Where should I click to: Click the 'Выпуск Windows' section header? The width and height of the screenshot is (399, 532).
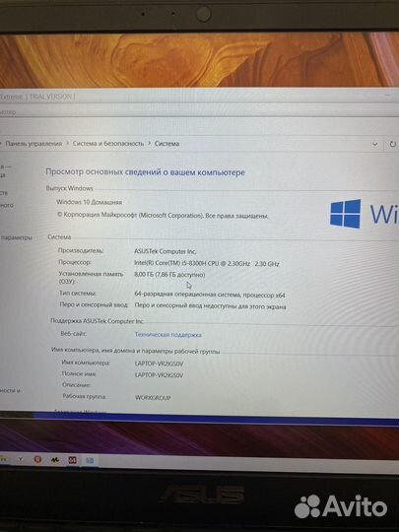coord(69,188)
